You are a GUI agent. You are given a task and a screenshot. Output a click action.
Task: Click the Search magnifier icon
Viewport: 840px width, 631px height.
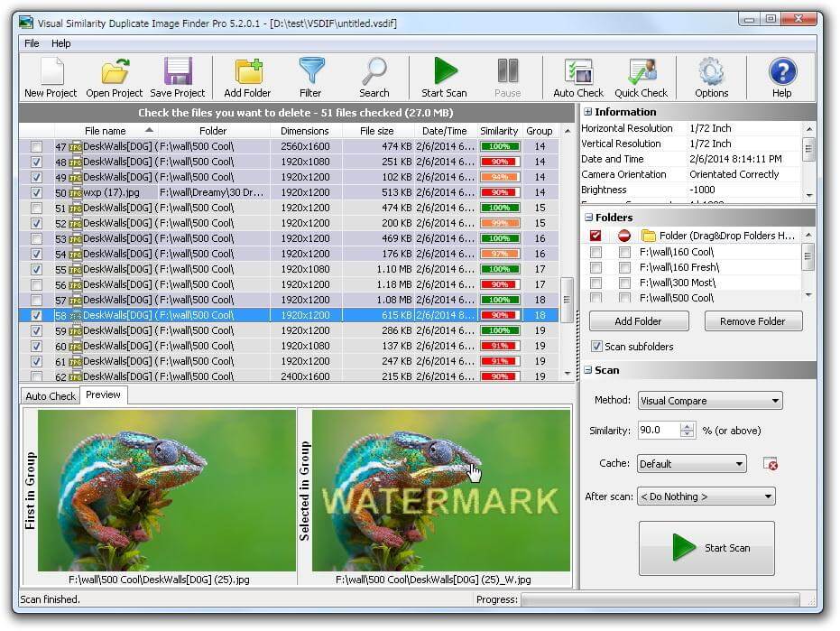374,75
